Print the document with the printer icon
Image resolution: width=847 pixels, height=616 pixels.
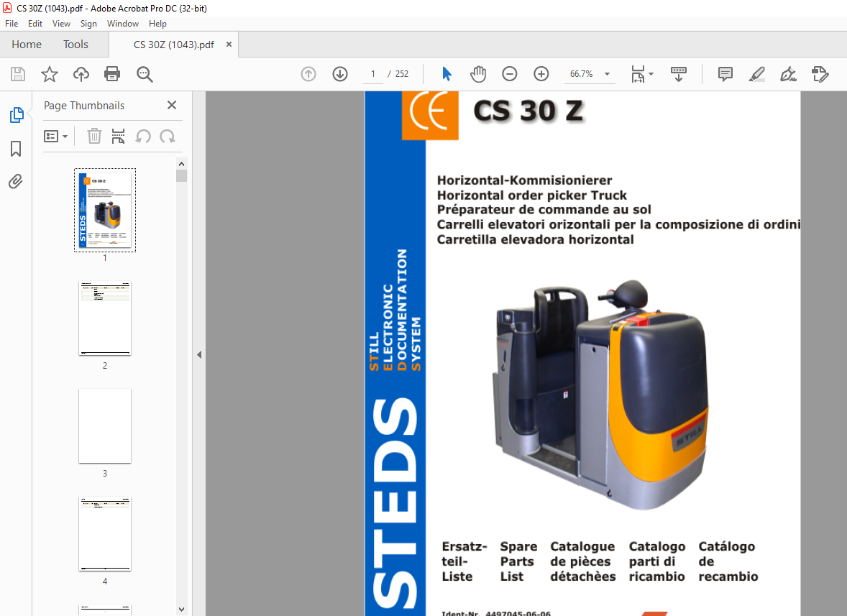coord(112,74)
